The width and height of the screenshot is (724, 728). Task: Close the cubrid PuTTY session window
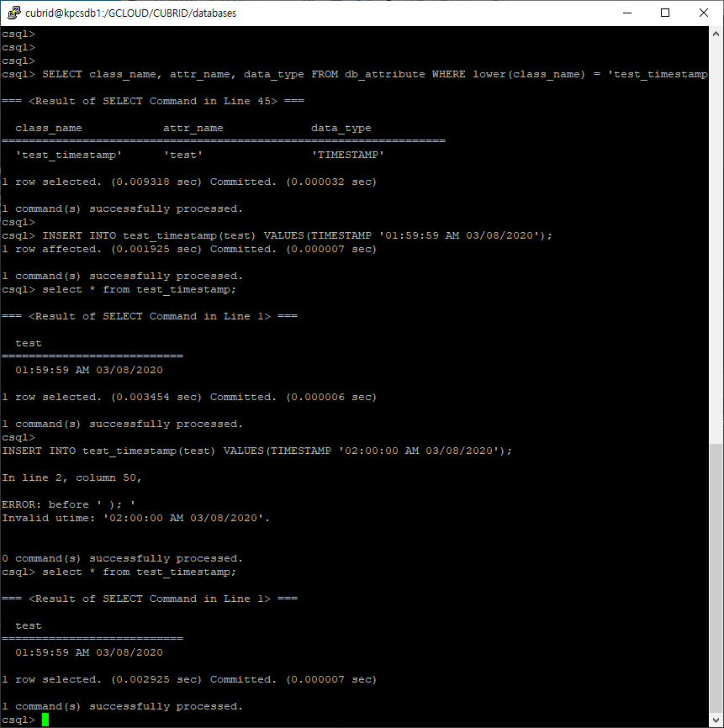click(x=704, y=13)
